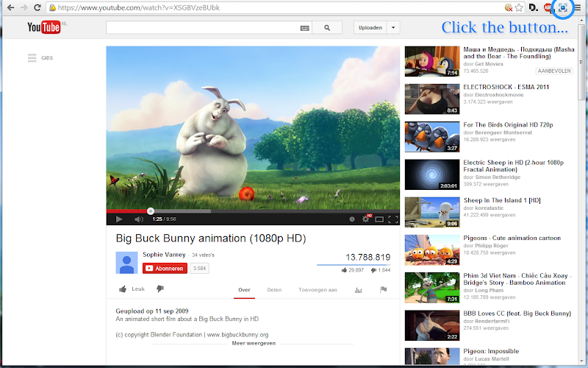Open the BBB Loves CC video title

coord(517,314)
